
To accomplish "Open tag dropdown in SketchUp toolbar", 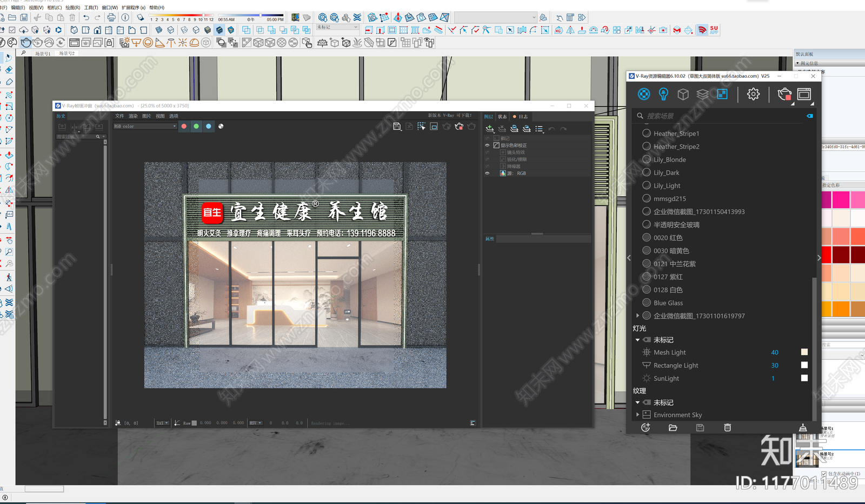I will click(337, 27).
